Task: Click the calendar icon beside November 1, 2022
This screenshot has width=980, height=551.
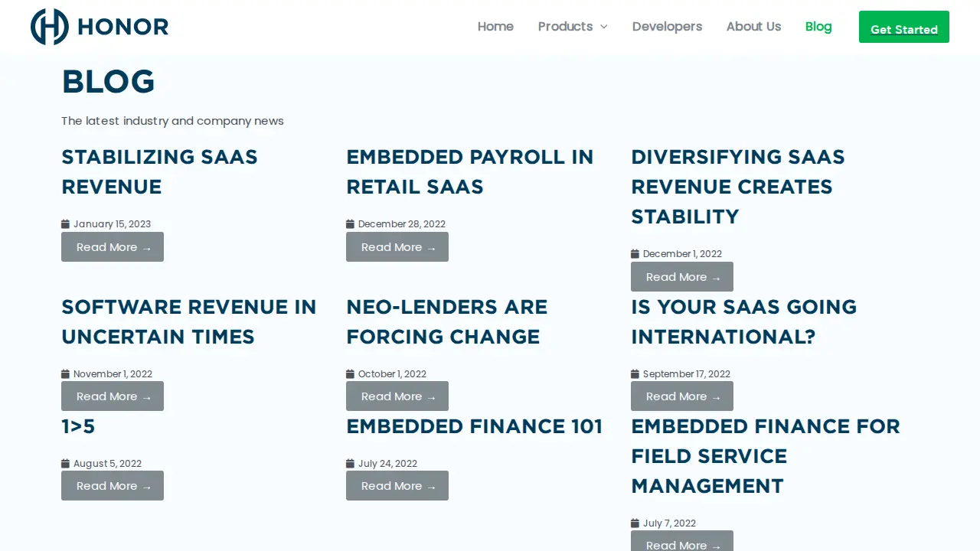Action: pos(65,374)
